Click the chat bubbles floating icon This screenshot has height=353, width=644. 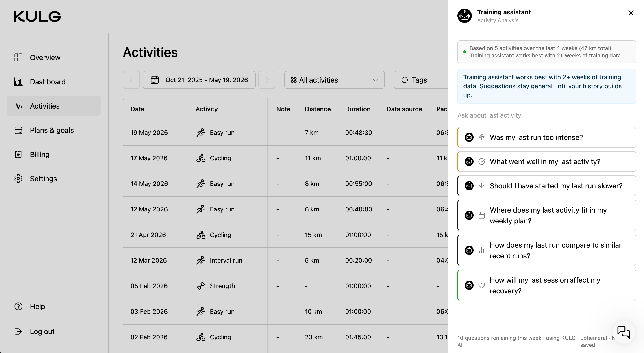coord(624,332)
